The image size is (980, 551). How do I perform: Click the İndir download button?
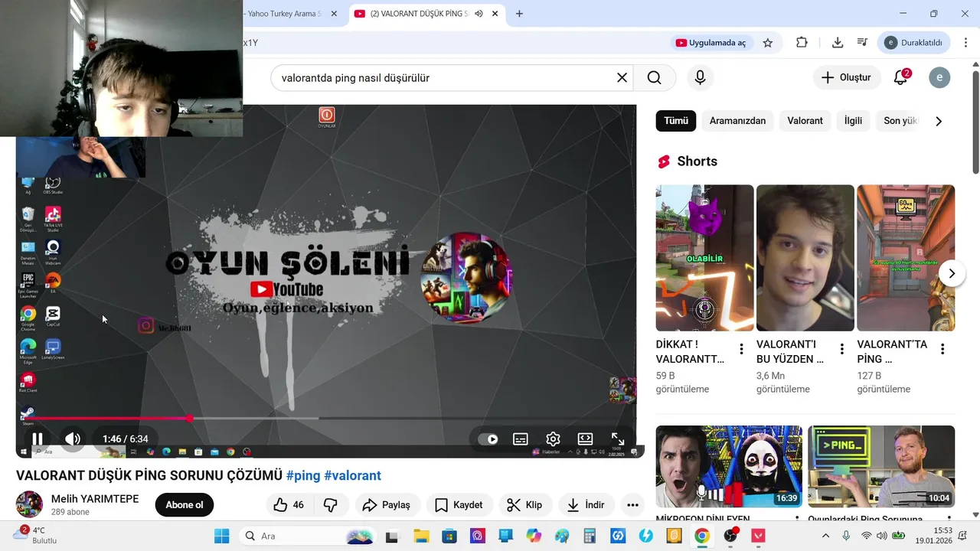coord(586,505)
